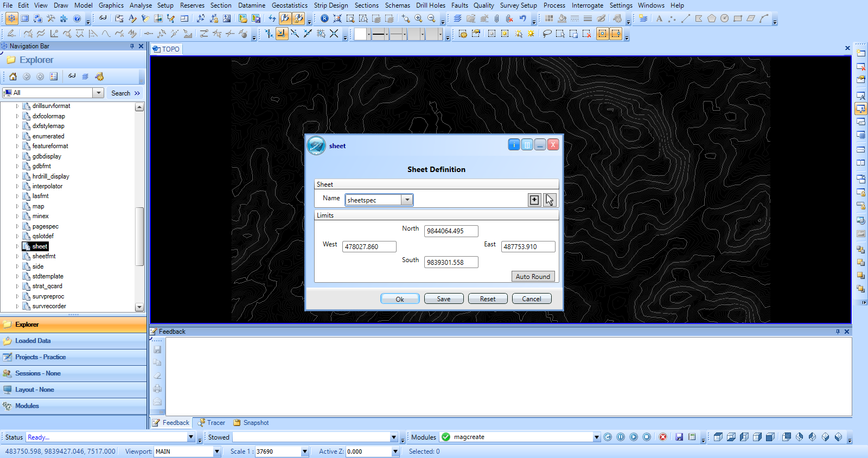Toggle the Feedback panel auto-hide pin

click(x=838, y=332)
